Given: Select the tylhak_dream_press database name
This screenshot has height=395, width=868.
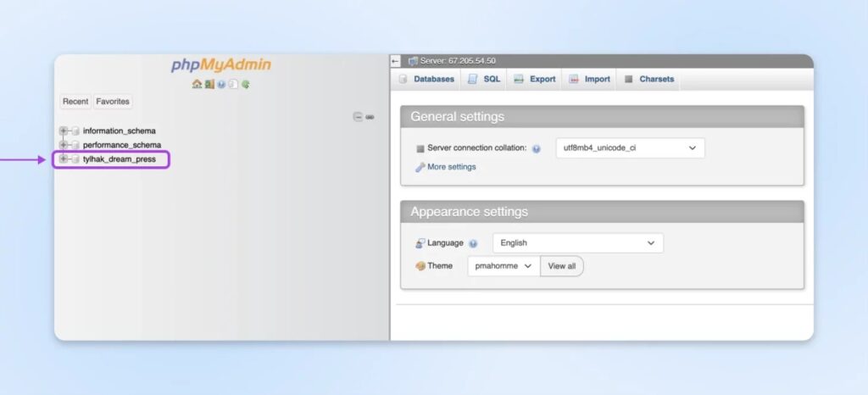Looking at the screenshot, I should coord(119,159).
